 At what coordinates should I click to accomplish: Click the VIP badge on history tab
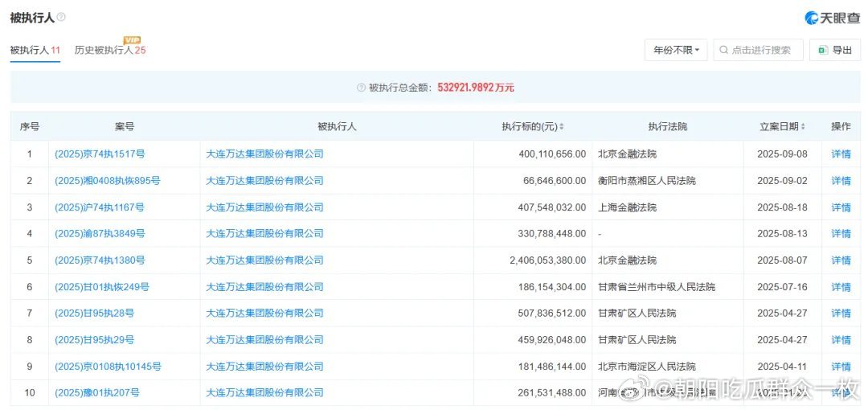pos(132,40)
